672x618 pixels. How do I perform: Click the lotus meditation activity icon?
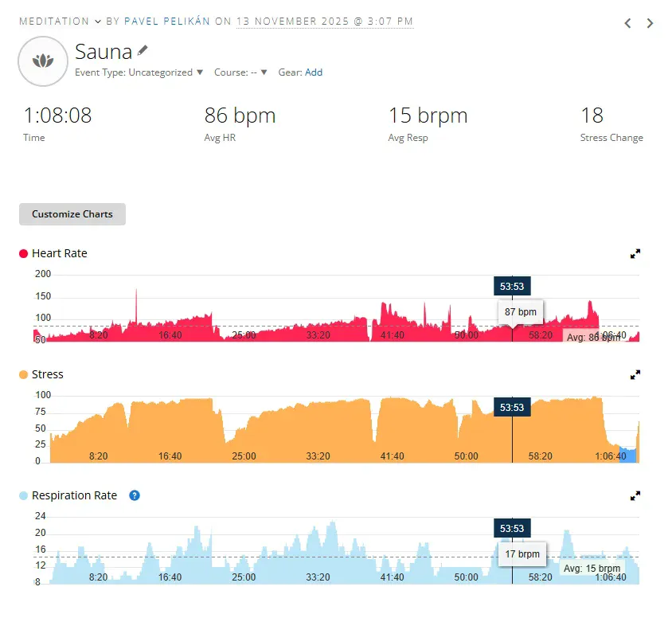click(x=42, y=61)
